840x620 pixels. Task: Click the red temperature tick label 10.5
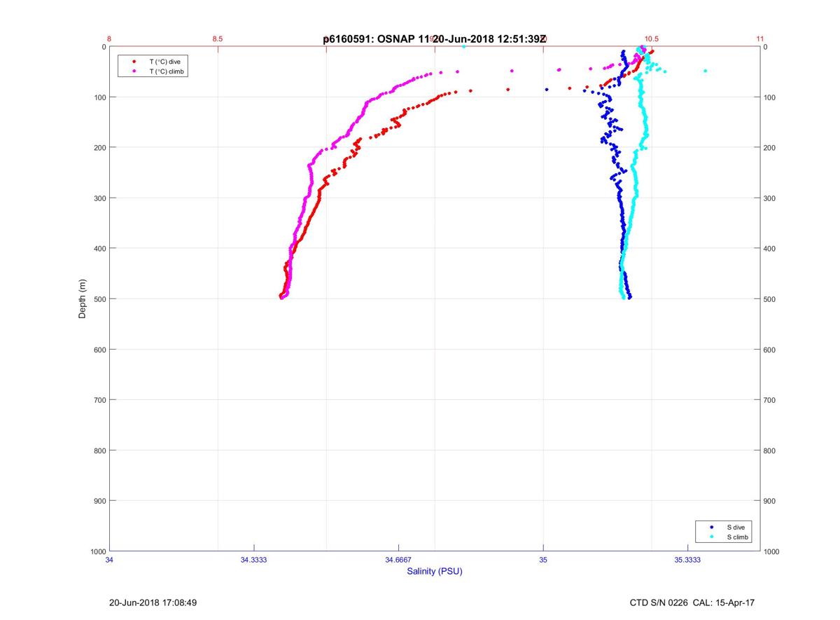coord(651,39)
